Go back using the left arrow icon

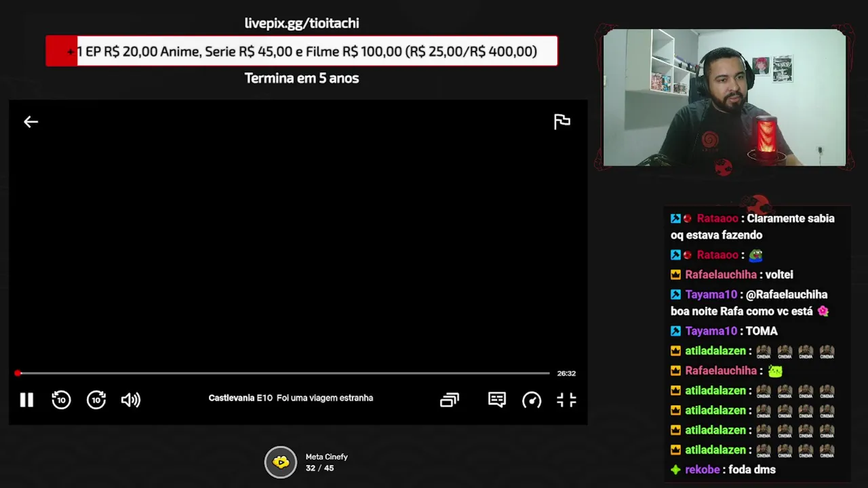31,122
